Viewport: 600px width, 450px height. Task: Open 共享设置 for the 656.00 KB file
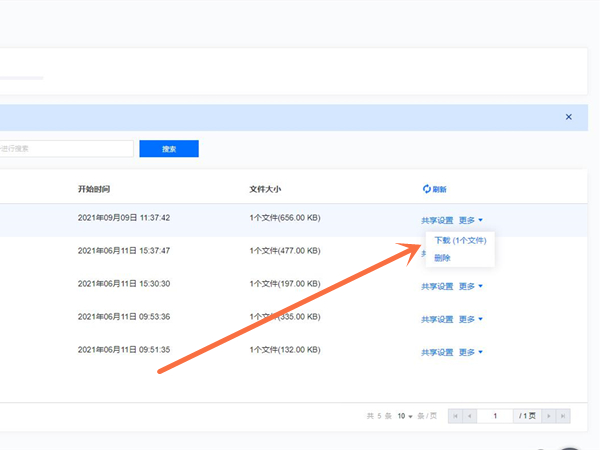click(x=437, y=220)
